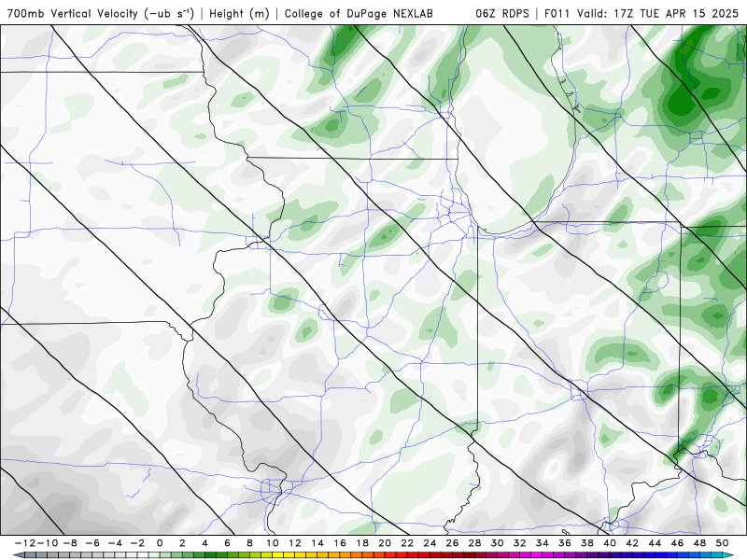
Task: Click the legend value "-2"
Action: (137, 543)
